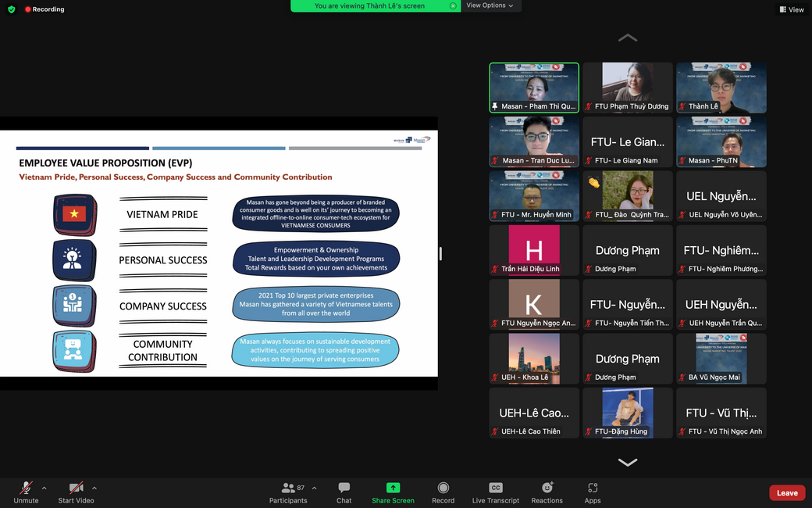Viewport: 812px width, 508px height.
Task: Expand video options arrow next to Start Video
Action: point(94,488)
